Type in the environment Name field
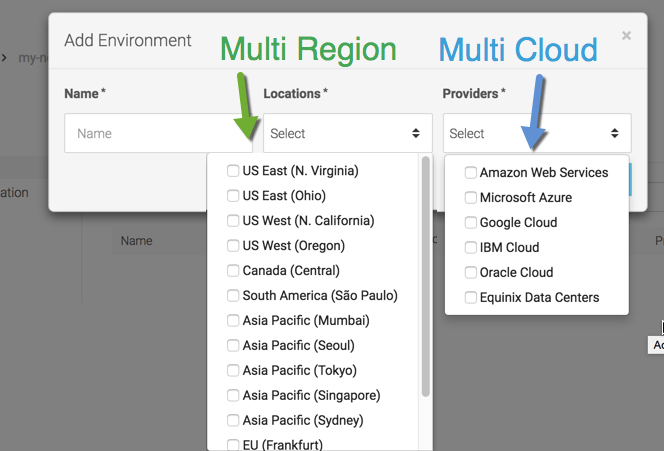 pyautogui.click(x=150, y=133)
